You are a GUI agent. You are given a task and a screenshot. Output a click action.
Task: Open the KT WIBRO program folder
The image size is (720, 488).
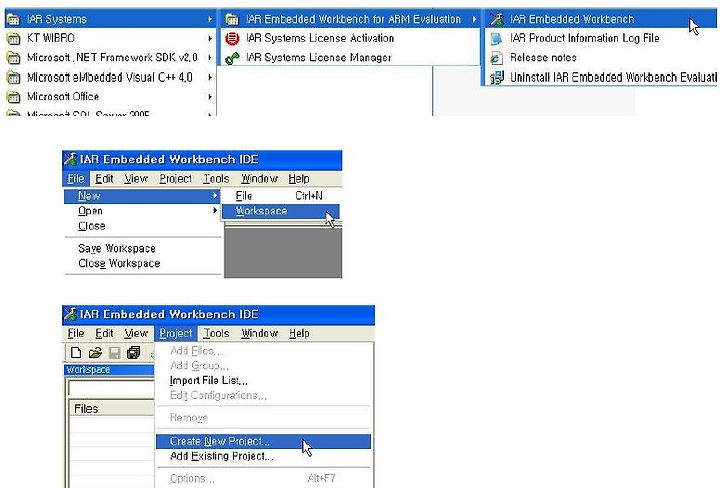click(x=110, y=38)
